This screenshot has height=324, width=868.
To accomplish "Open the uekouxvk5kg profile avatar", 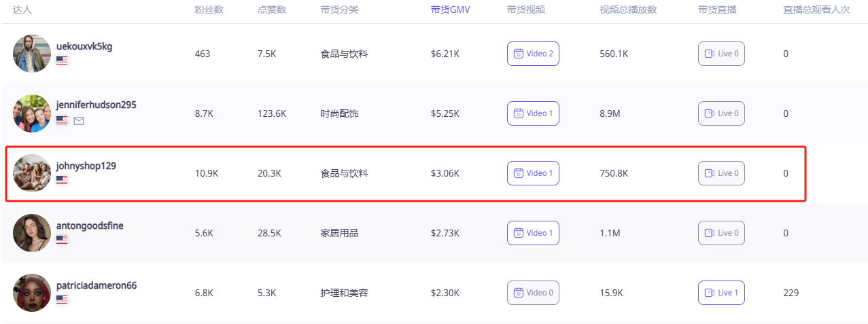I will click(32, 54).
